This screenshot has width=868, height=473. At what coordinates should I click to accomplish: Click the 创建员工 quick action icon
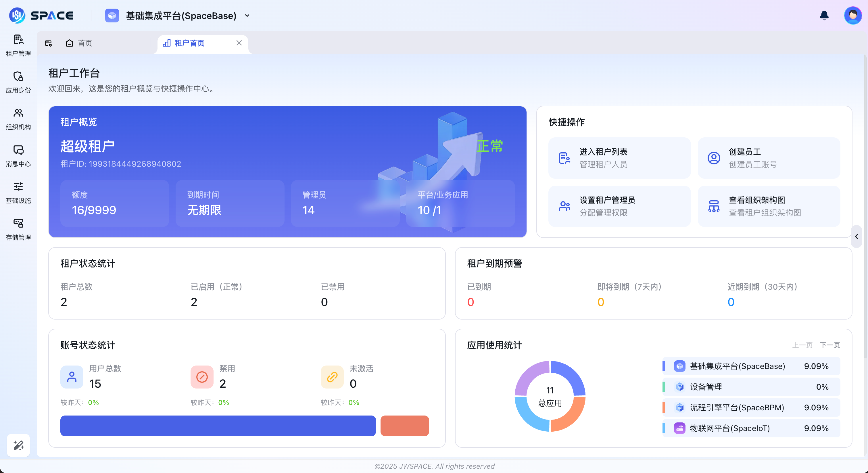coord(714,158)
